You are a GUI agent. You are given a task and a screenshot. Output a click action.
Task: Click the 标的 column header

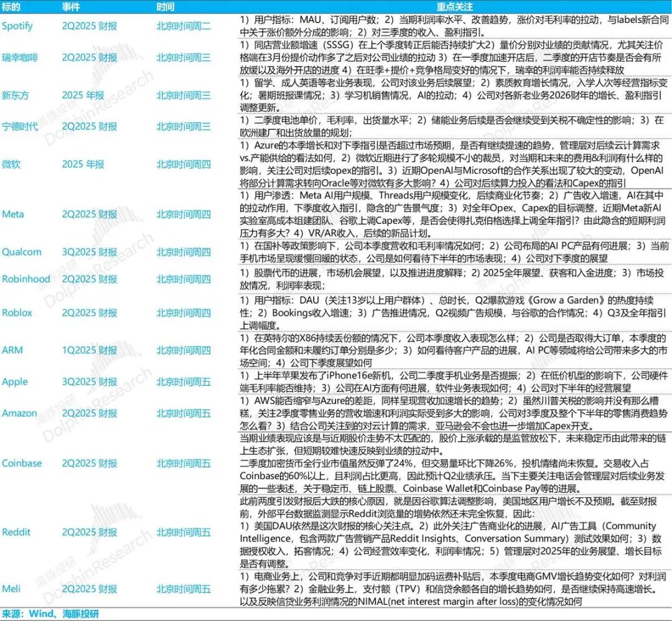(11, 7)
